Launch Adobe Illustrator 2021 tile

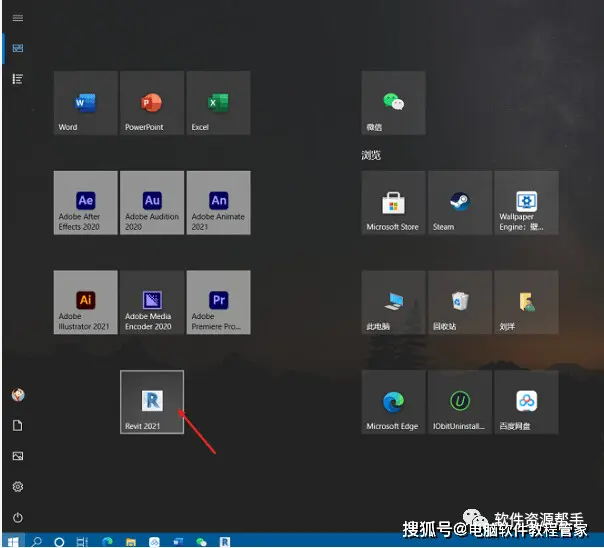click(x=86, y=302)
